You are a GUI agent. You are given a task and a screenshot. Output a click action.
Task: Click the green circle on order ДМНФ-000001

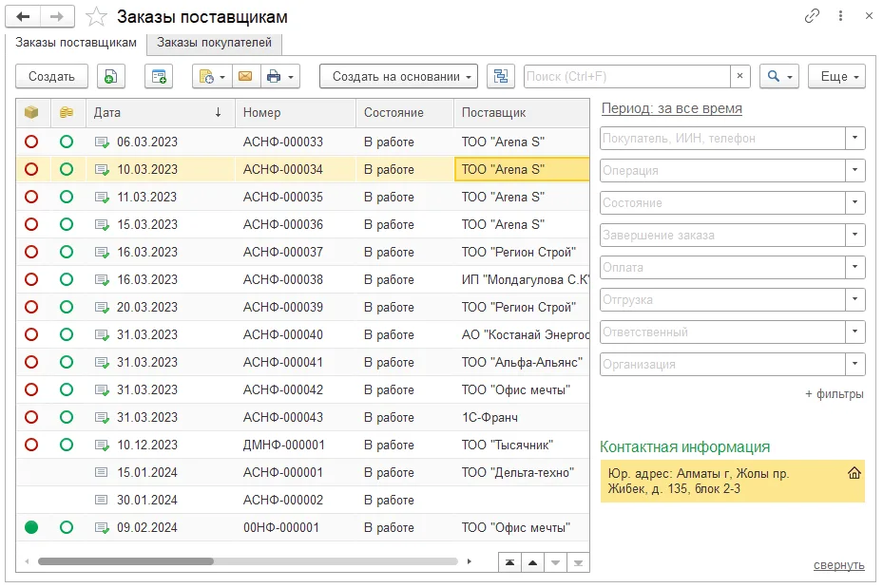[x=67, y=445]
